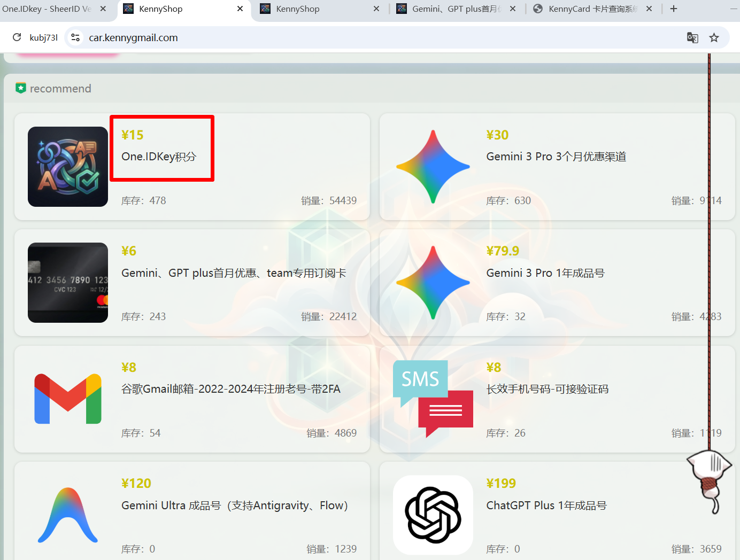740x560 pixels.
Task: Open a new tab with plus icon
Action: [674, 9]
